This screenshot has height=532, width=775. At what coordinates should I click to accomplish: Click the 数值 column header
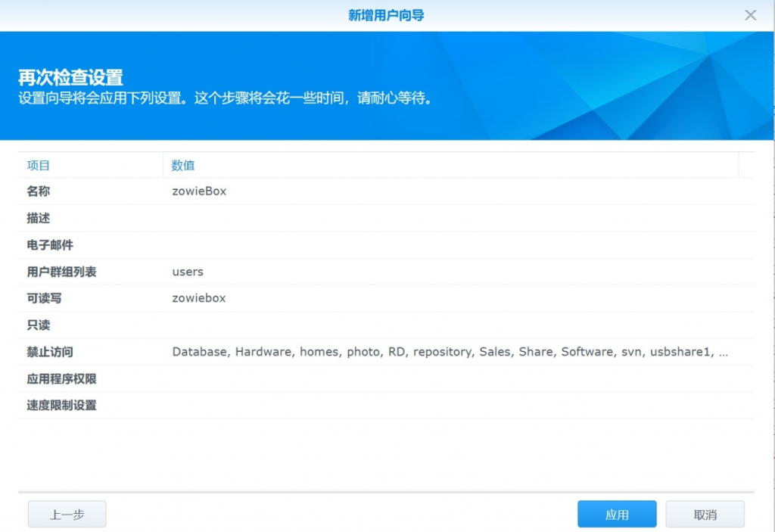pyautogui.click(x=451, y=165)
